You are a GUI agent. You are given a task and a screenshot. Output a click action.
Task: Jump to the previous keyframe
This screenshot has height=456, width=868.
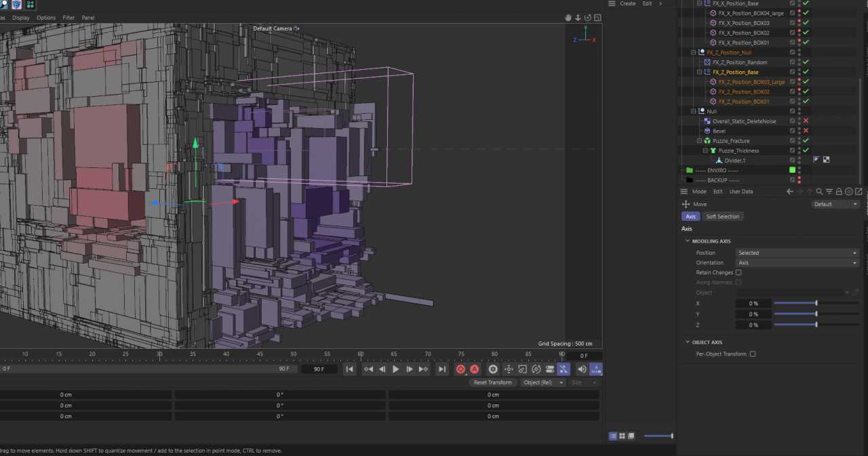coord(368,369)
